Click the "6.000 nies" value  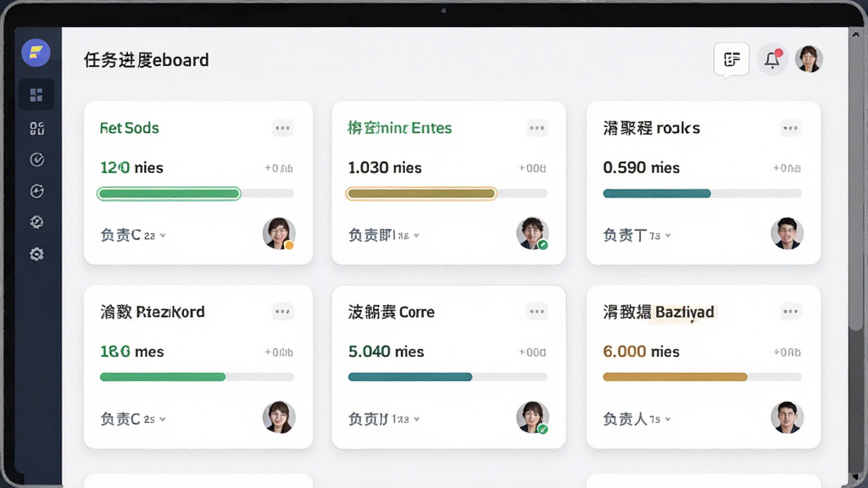641,352
